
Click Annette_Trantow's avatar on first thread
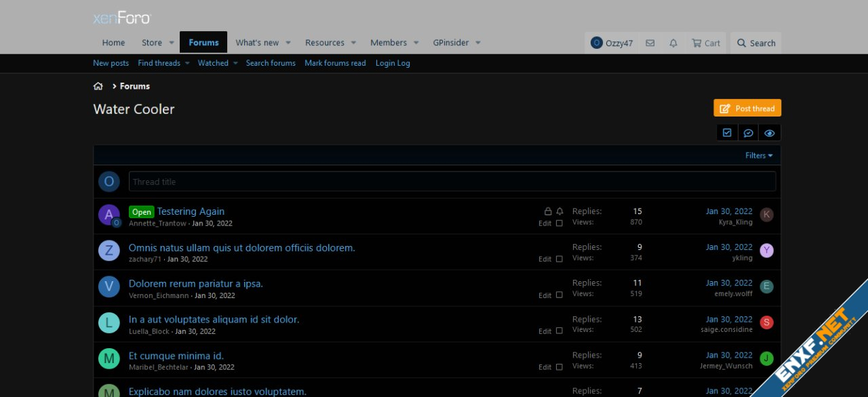(108, 215)
